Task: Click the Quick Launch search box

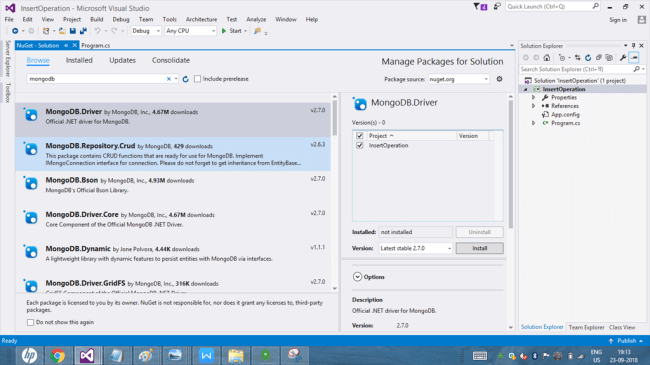Action: [553, 7]
